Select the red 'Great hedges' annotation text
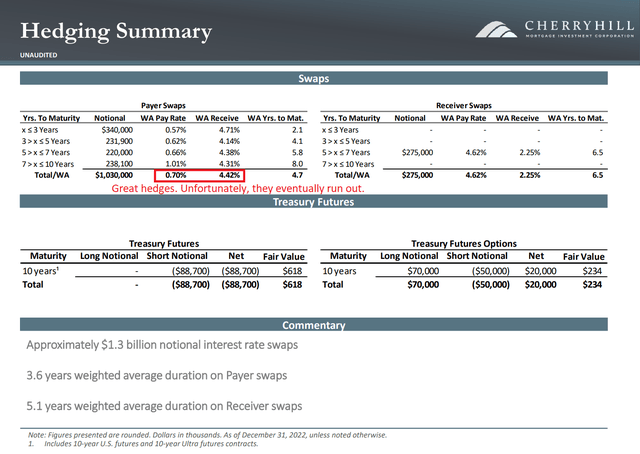 click(x=238, y=189)
